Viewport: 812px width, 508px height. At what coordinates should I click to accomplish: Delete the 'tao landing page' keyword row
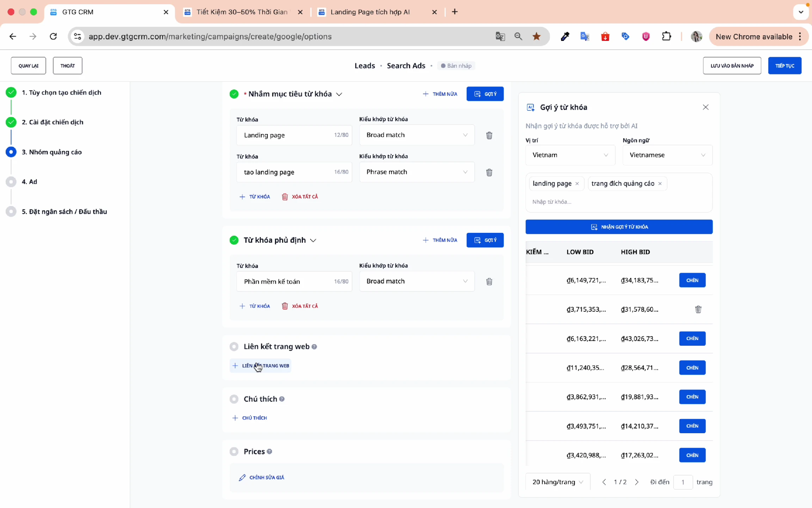tap(489, 173)
